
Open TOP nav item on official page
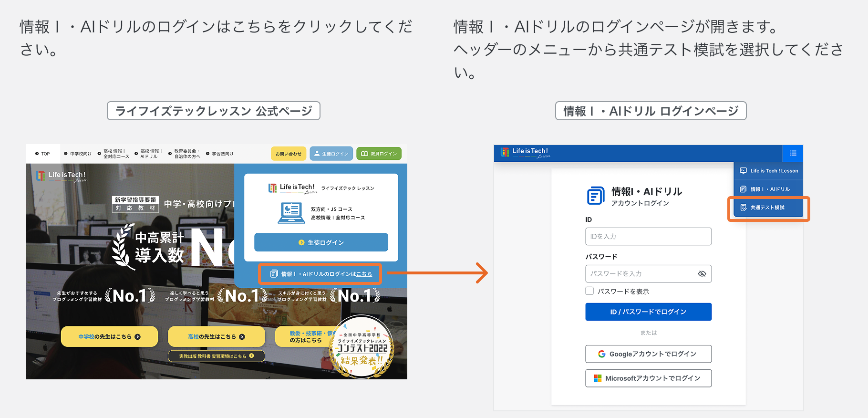click(x=42, y=154)
